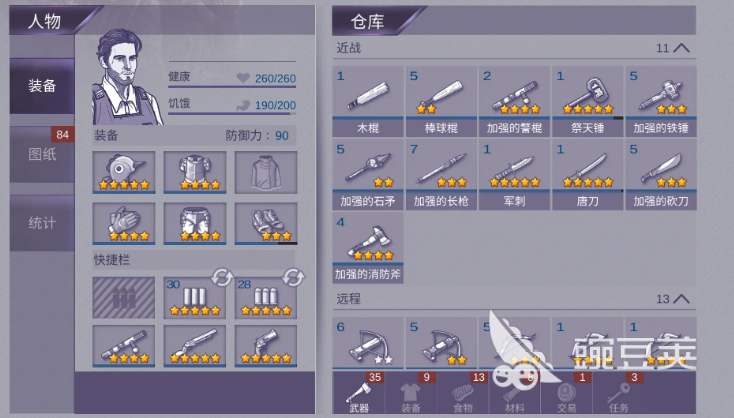Viewport: 734px width, 418px height.
Task: Collapse the 近战 melee section
Action: click(x=681, y=48)
